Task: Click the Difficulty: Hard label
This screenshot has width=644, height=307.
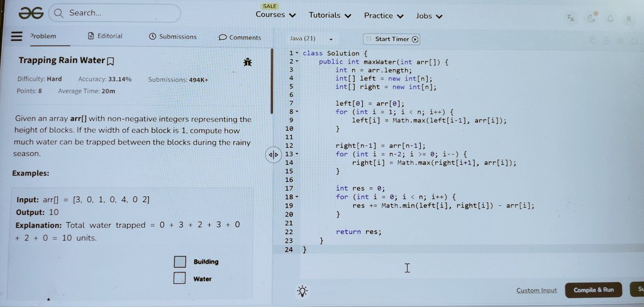Action: click(x=40, y=79)
